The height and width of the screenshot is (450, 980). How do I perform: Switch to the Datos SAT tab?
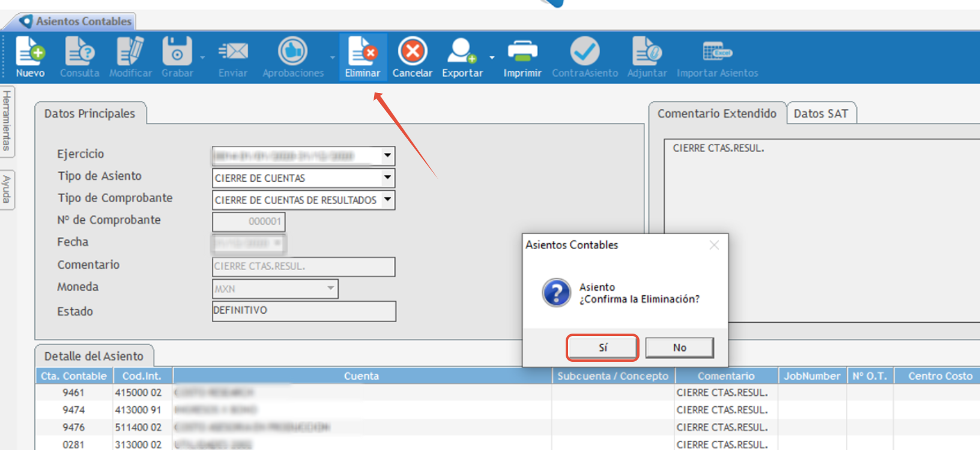pos(821,113)
